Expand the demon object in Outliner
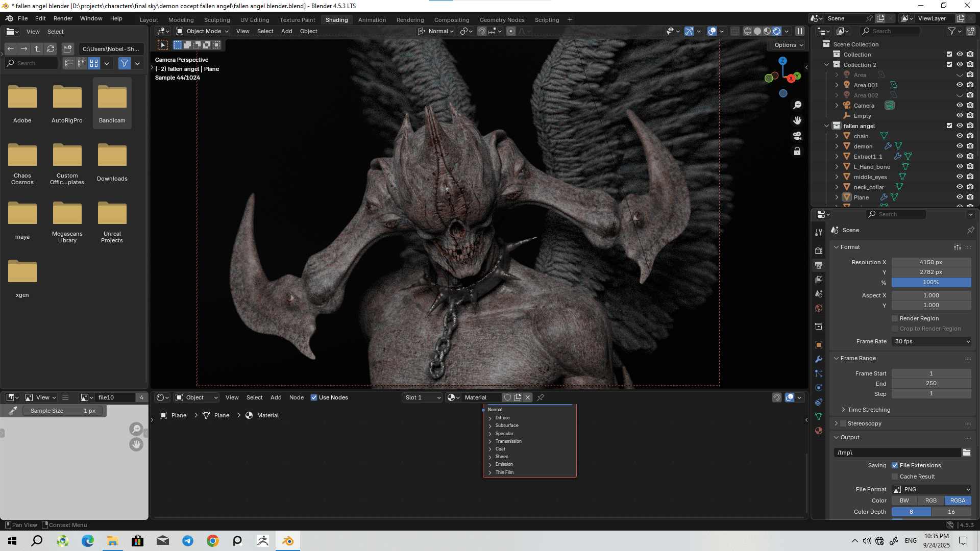This screenshot has width=980, height=551. pyautogui.click(x=837, y=146)
